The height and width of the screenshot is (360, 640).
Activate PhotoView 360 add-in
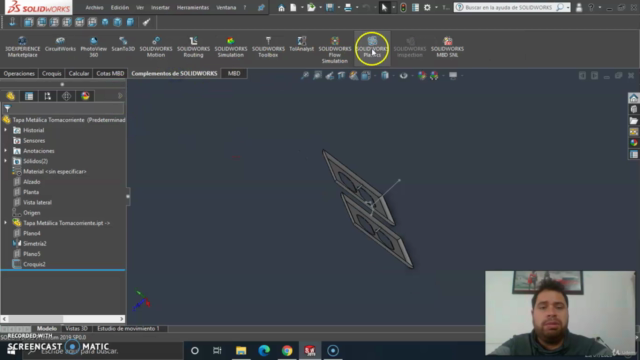pyautogui.click(x=93, y=47)
